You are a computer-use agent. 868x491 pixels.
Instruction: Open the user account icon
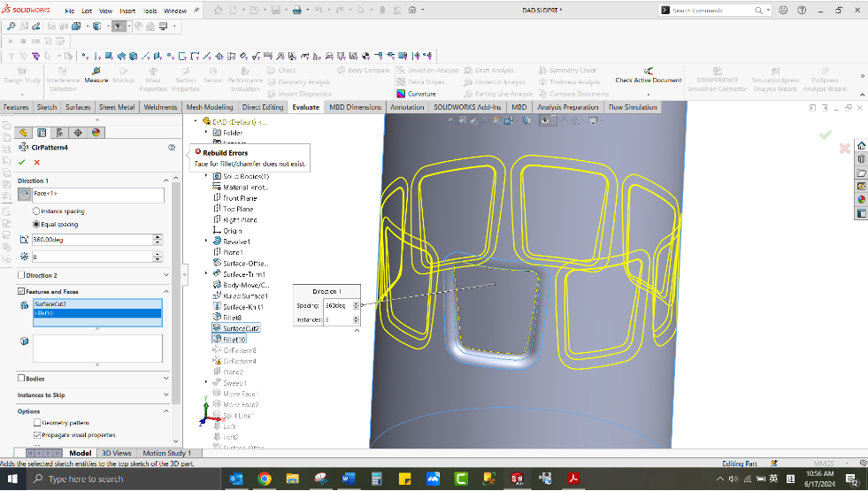pos(783,10)
